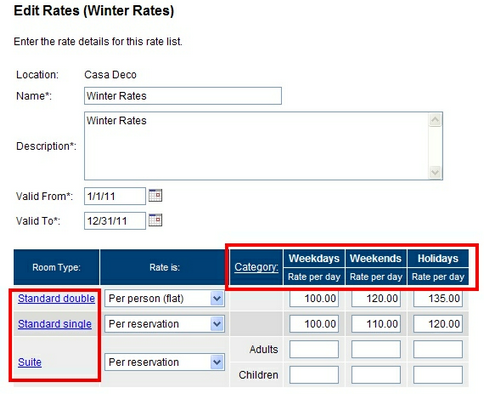Focus the Valid From date field

coord(115,196)
